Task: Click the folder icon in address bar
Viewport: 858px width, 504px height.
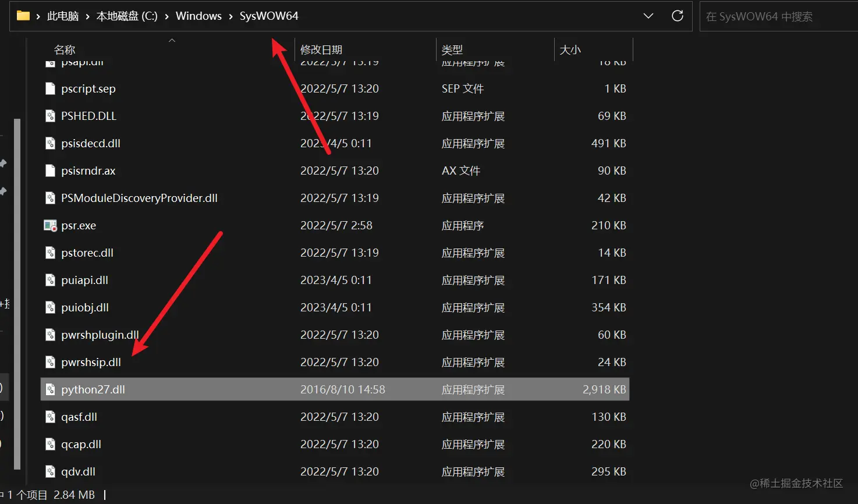Action: click(23, 16)
